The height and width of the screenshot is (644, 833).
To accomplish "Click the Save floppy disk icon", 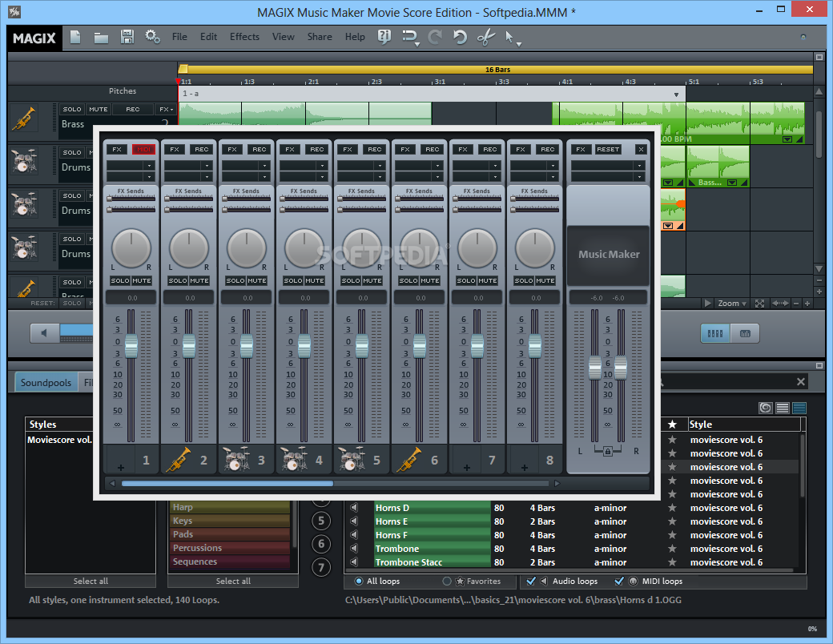I will click(127, 37).
